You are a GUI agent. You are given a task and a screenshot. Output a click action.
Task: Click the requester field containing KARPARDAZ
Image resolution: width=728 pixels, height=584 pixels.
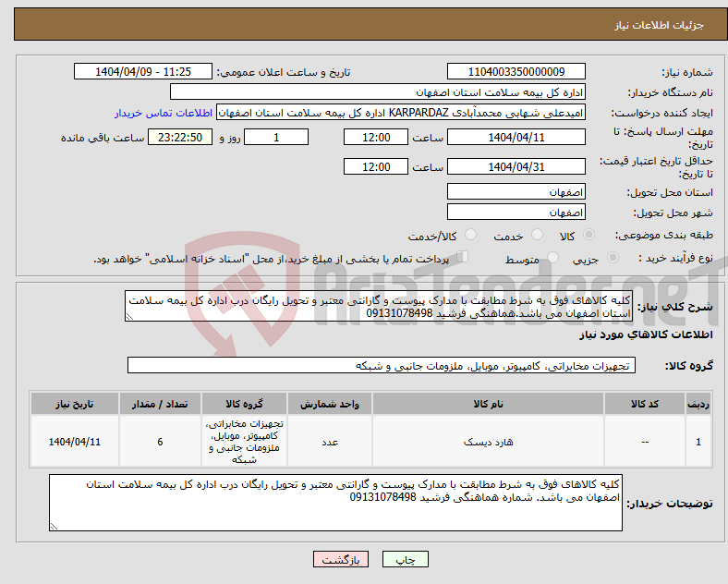401,113
